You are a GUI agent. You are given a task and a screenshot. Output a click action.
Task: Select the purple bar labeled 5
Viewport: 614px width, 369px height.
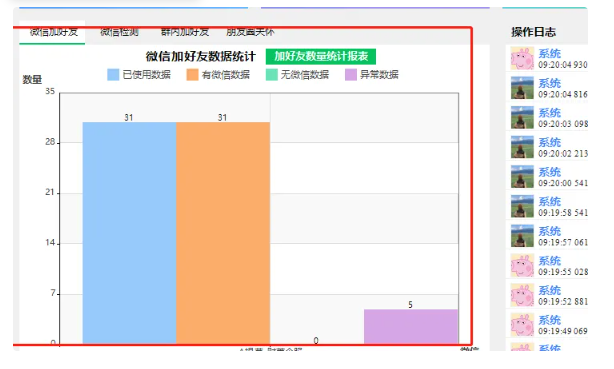tap(411, 327)
